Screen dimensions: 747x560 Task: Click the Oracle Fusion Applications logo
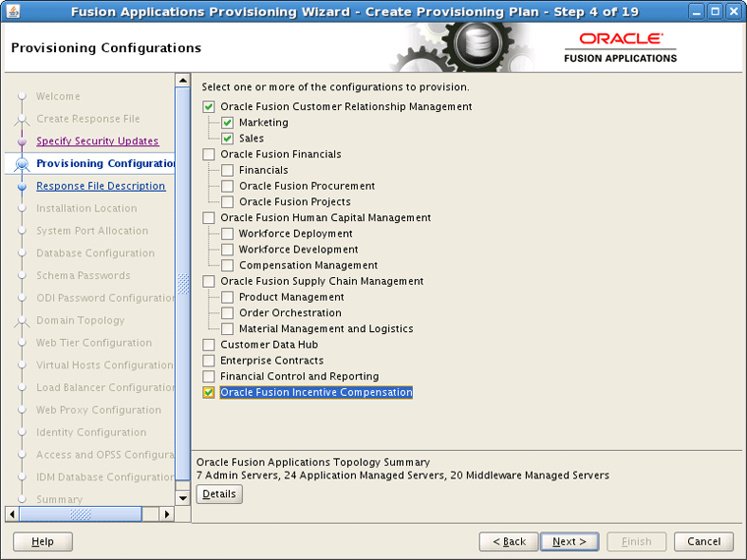coord(620,47)
